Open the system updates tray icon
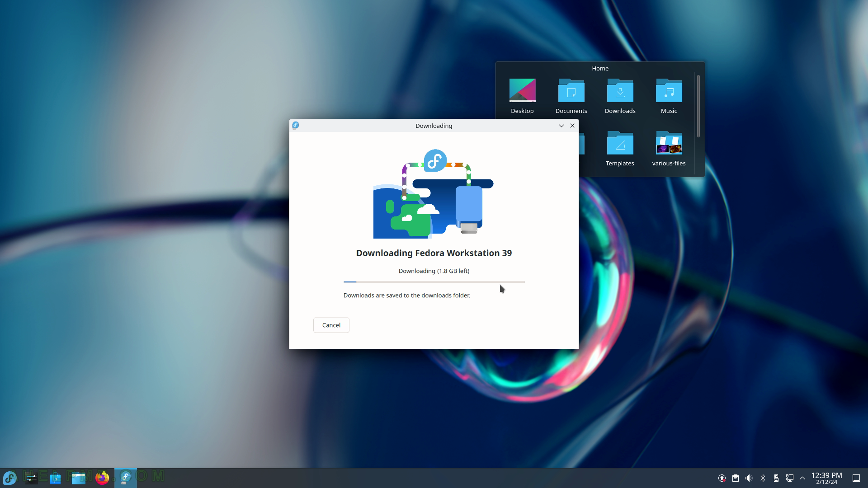 coord(722,478)
